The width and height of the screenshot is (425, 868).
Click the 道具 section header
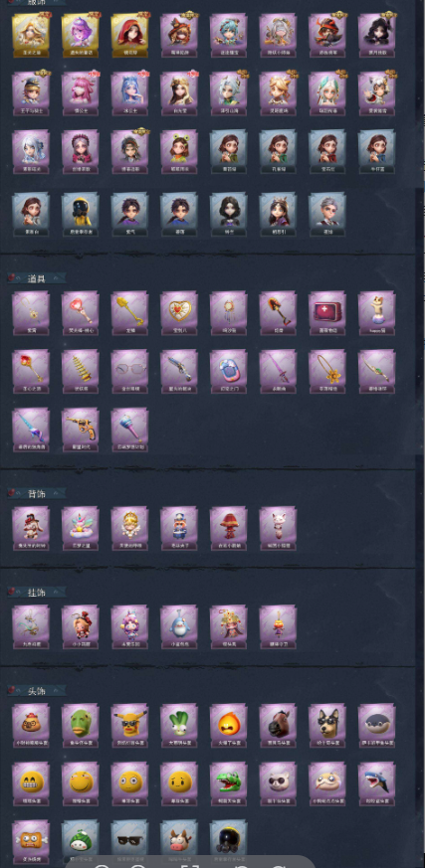[x=37, y=278]
